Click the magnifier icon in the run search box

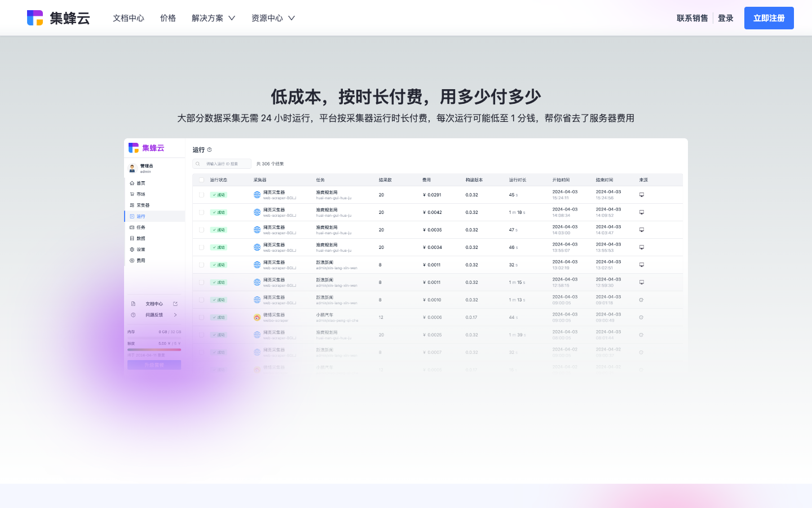coord(198,164)
